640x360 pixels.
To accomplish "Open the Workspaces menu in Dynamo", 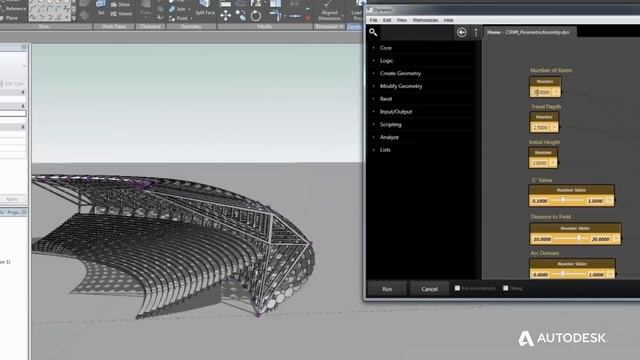I will pyautogui.click(x=425, y=20).
